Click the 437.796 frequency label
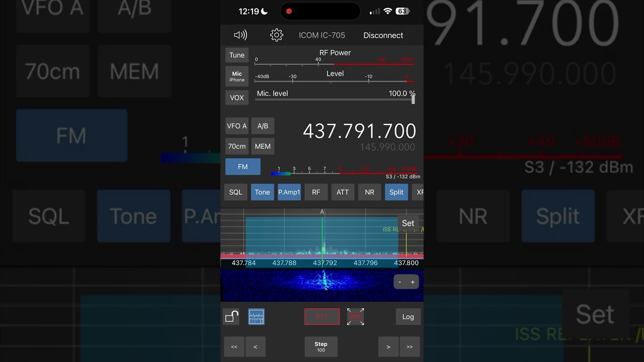The width and height of the screenshot is (644, 362). (x=365, y=263)
